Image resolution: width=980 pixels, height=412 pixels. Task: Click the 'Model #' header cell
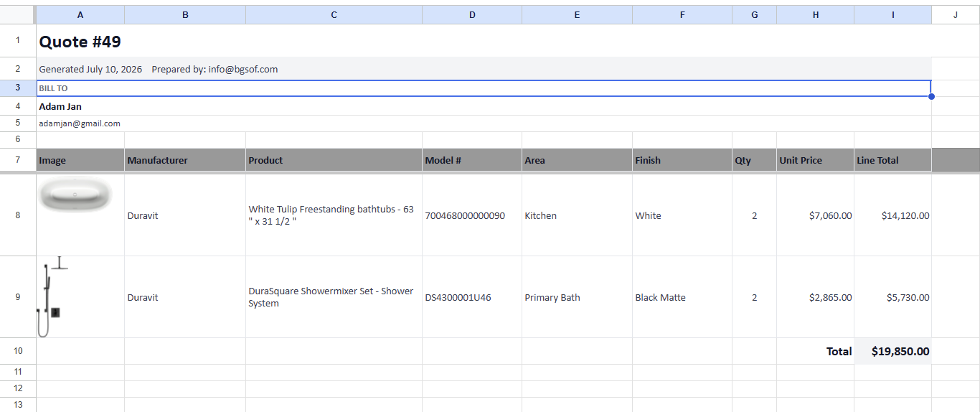[472, 160]
